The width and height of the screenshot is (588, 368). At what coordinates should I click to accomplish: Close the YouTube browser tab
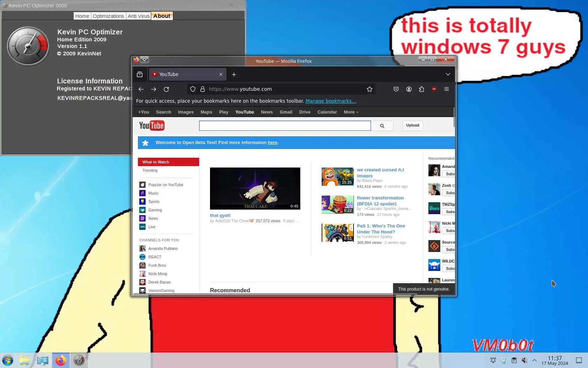point(221,74)
